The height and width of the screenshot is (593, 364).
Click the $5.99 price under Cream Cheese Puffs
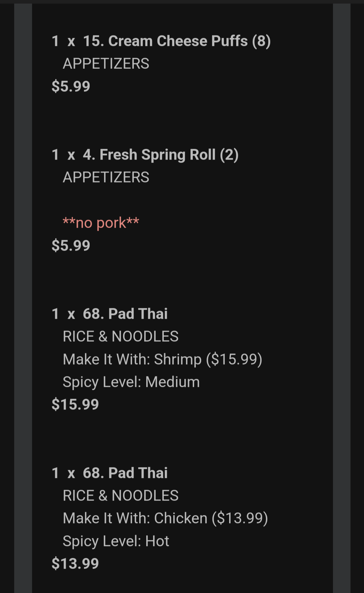tap(71, 86)
